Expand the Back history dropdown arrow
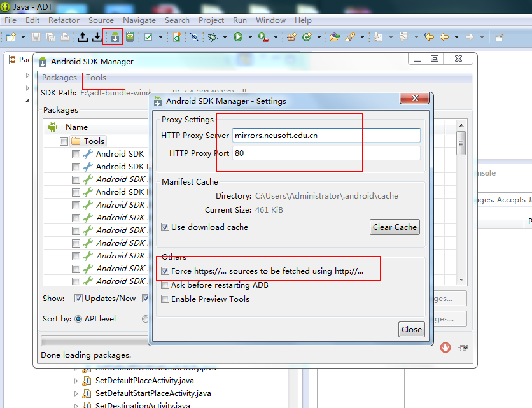Screen dimensions: 532x408 pos(456,37)
